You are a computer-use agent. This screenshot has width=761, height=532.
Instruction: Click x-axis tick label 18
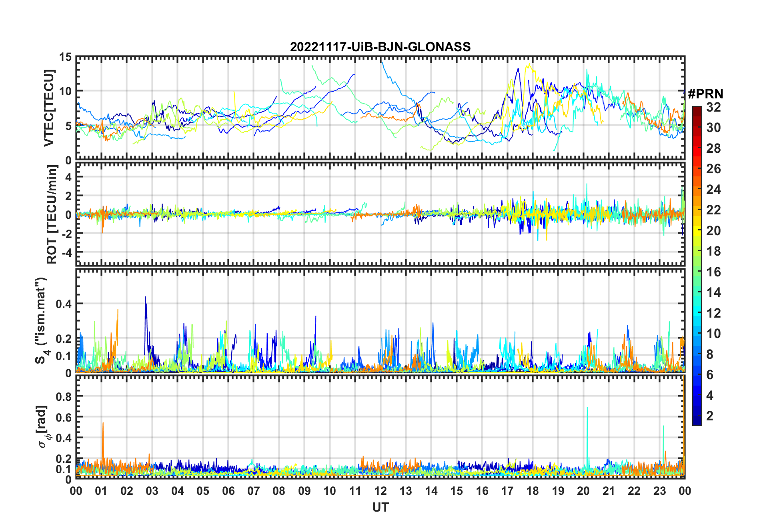[533, 491]
